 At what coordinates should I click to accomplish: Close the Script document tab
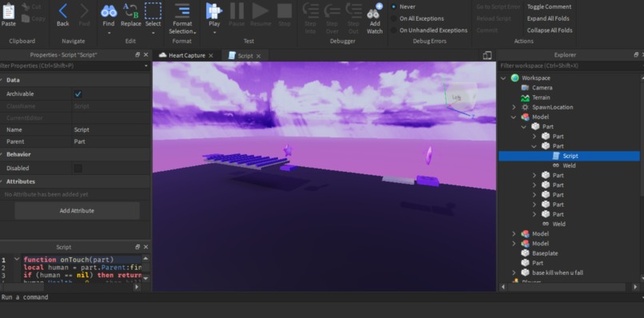click(258, 56)
